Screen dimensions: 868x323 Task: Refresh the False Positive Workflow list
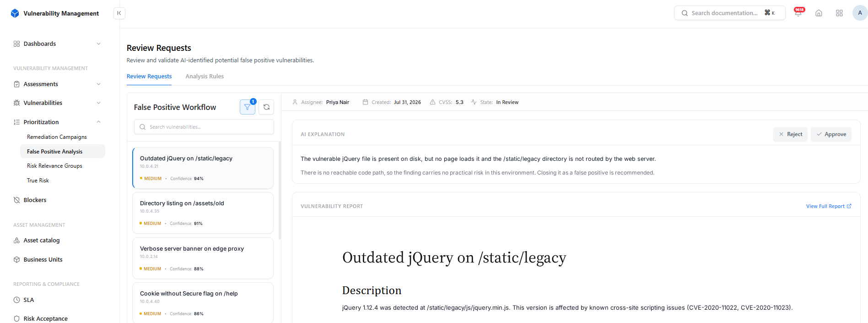pos(266,107)
